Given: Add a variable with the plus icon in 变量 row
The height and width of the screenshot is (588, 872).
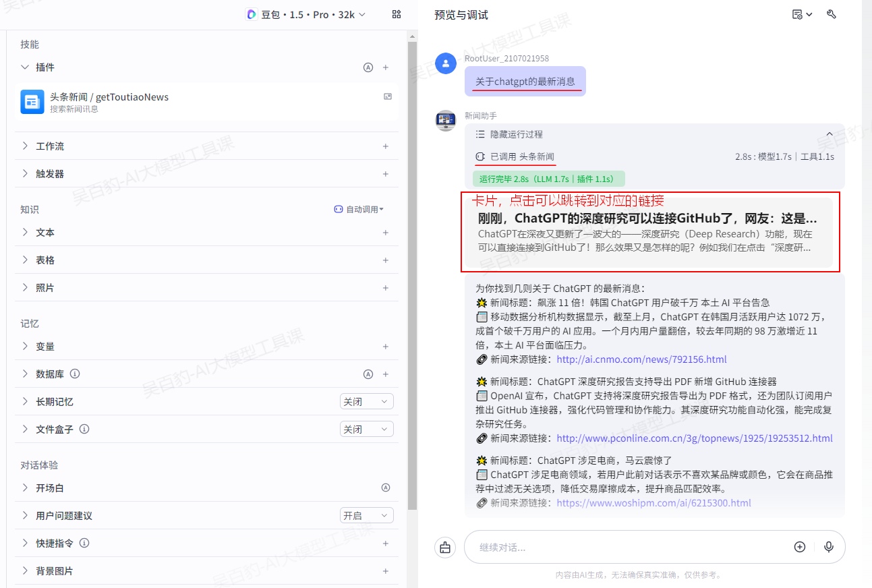Looking at the screenshot, I should tap(386, 347).
